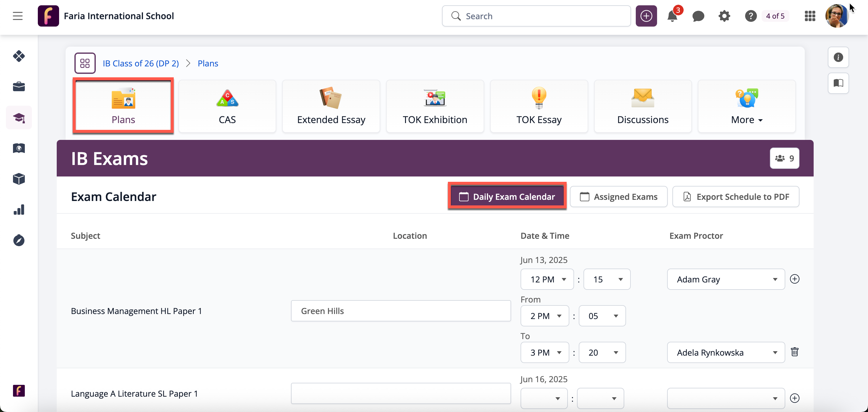Screen dimensions: 868x412
Task: Open the apps grid launcher icon
Action: (x=810, y=16)
